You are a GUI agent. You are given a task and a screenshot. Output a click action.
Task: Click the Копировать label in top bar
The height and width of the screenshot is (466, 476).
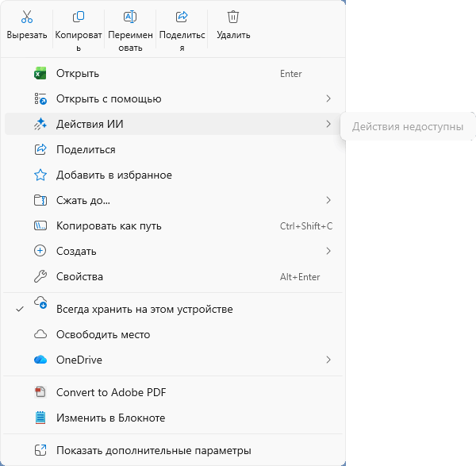point(79,41)
